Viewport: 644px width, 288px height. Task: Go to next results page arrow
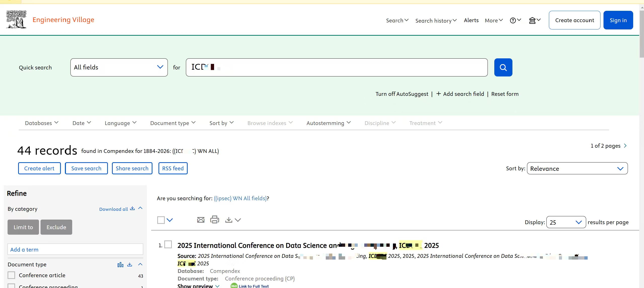(x=625, y=146)
